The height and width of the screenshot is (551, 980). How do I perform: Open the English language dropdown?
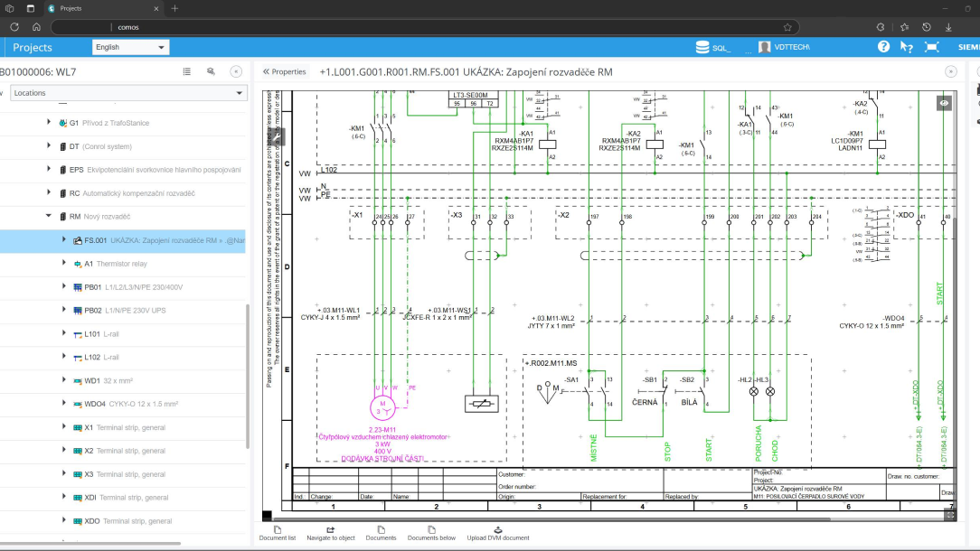pyautogui.click(x=130, y=47)
